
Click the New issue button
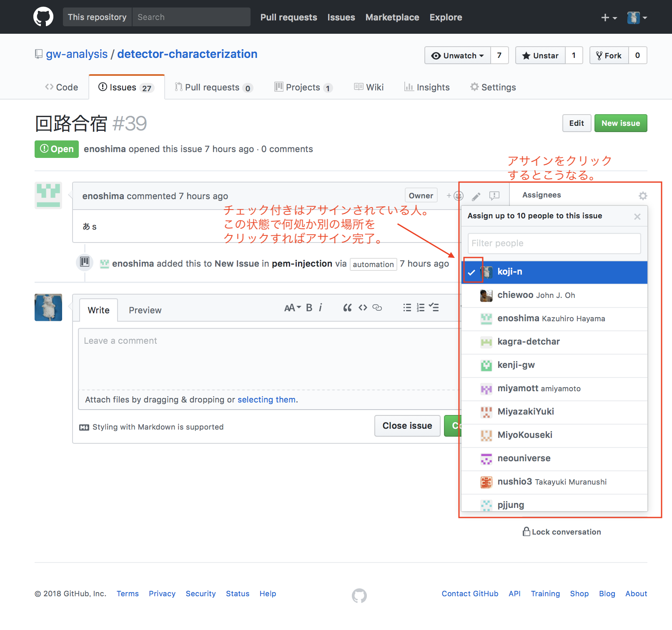coord(620,123)
